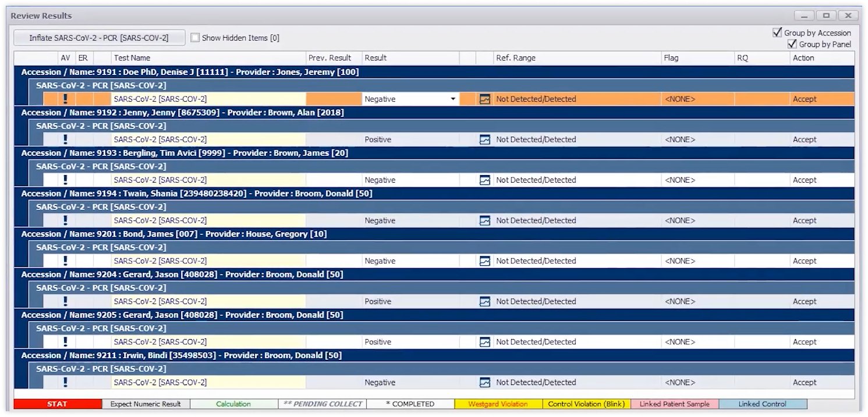Open Negative result dropdown for Denise Doe
The image size is (868, 417).
coord(453,99)
